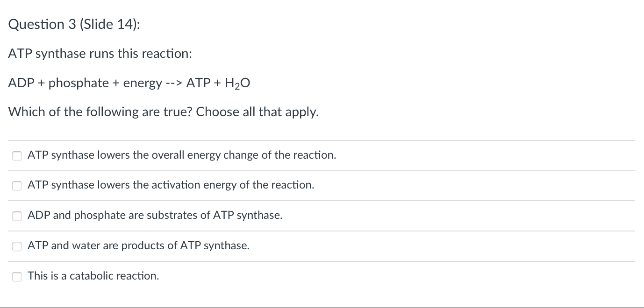
Task: Click the reaction equation text
Action: pyautogui.click(x=129, y=83)
